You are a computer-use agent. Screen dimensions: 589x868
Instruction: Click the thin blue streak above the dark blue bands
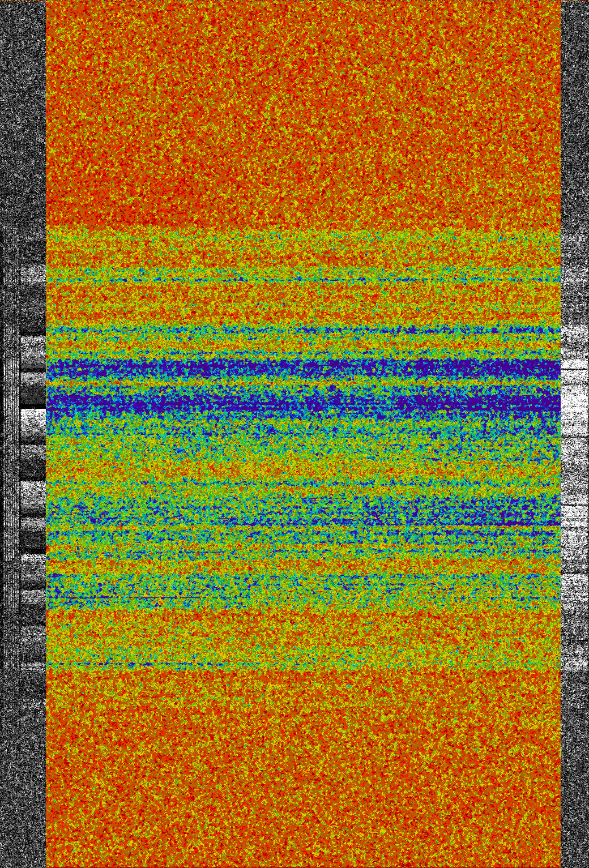303,329
